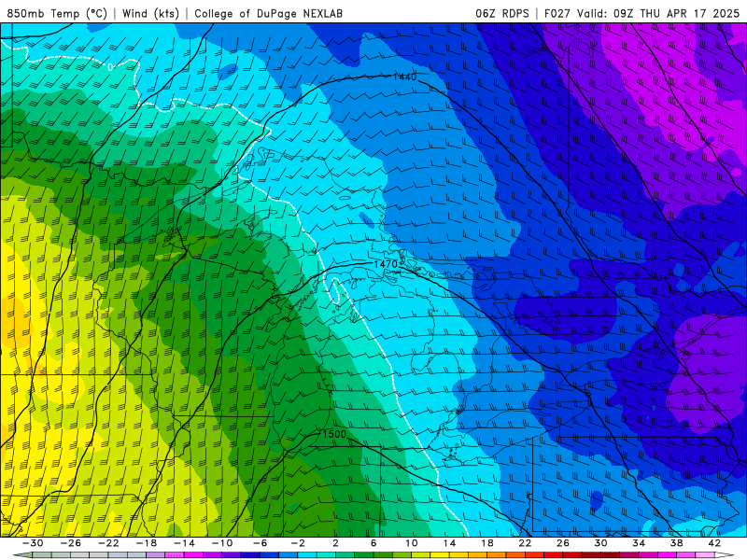
Task: Pick the red colorbar swatch from 26 to 28
Action: point(572,555)
